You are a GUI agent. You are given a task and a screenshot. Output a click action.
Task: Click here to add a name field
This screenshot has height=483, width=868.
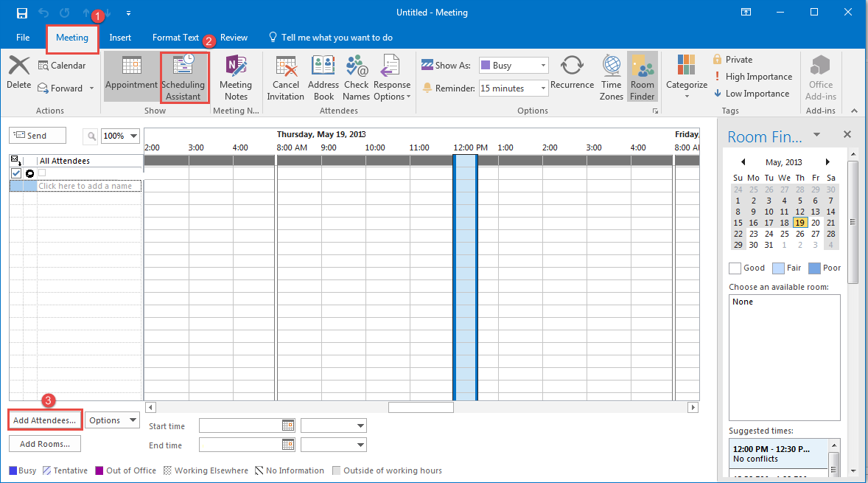(88, 186)
